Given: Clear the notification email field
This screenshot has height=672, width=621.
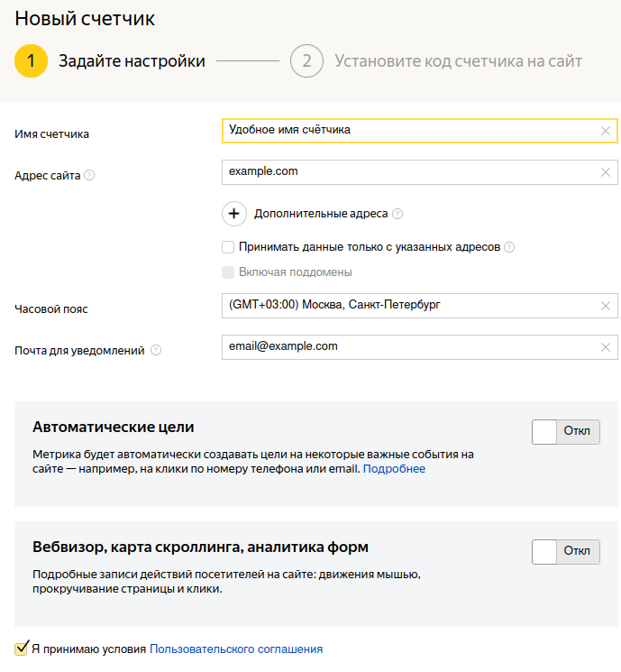Looking at the screenshot, I should coord(606,347).
